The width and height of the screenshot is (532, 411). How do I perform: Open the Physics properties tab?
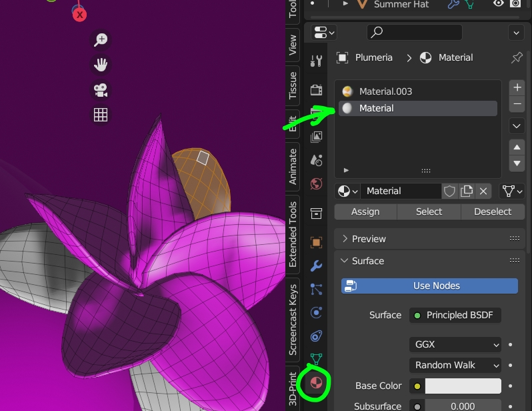316,313
